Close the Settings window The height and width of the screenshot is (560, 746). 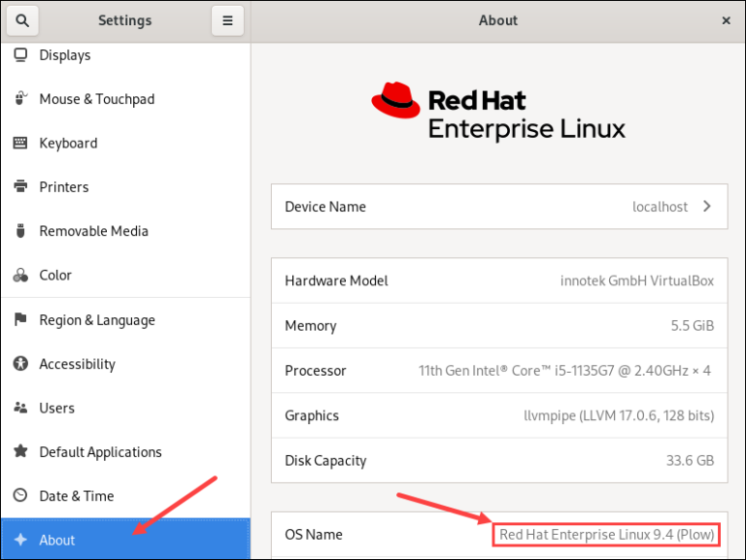pos(726,20)
